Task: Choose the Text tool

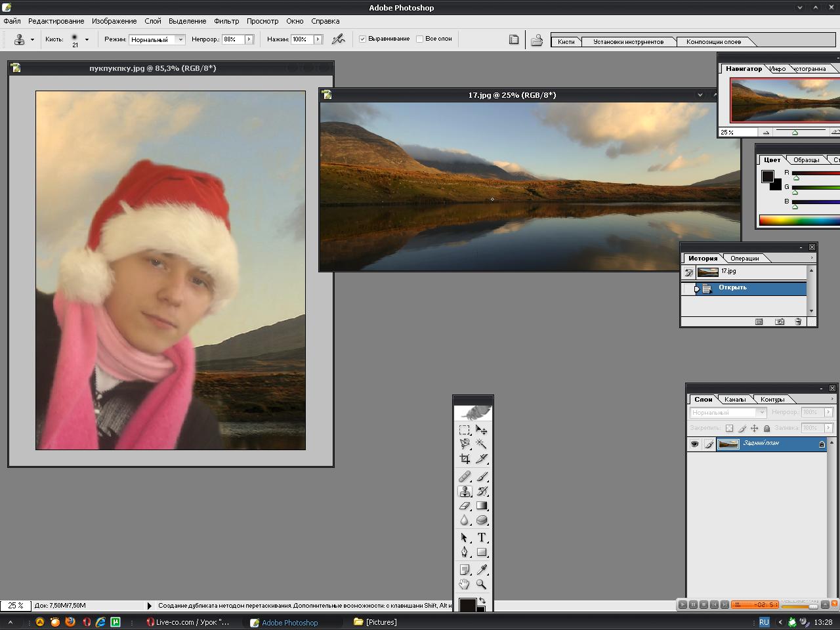Action: (482, 537)
